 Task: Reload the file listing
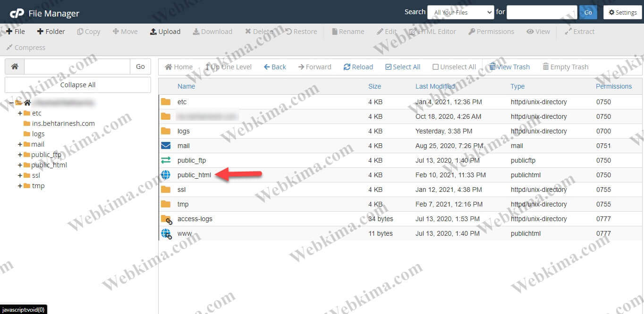pos(358,67)
